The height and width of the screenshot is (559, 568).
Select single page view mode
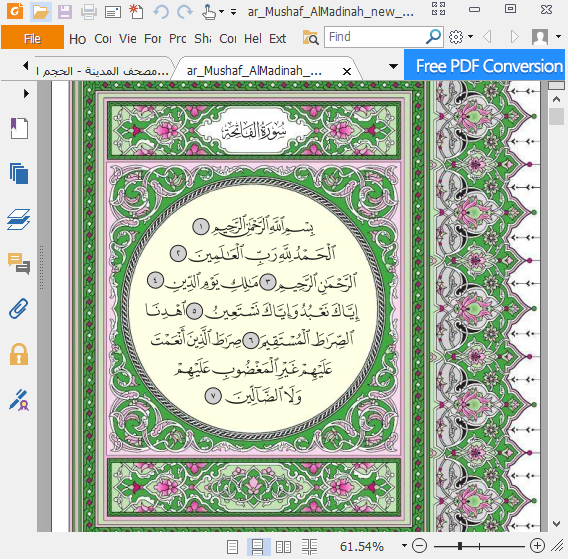[x=232, y=547]
